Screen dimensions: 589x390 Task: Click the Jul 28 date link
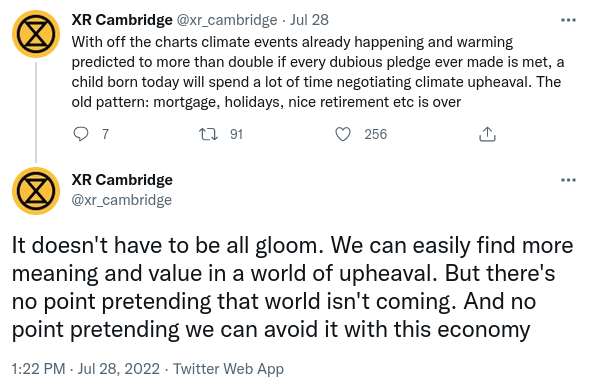[309, 20]
